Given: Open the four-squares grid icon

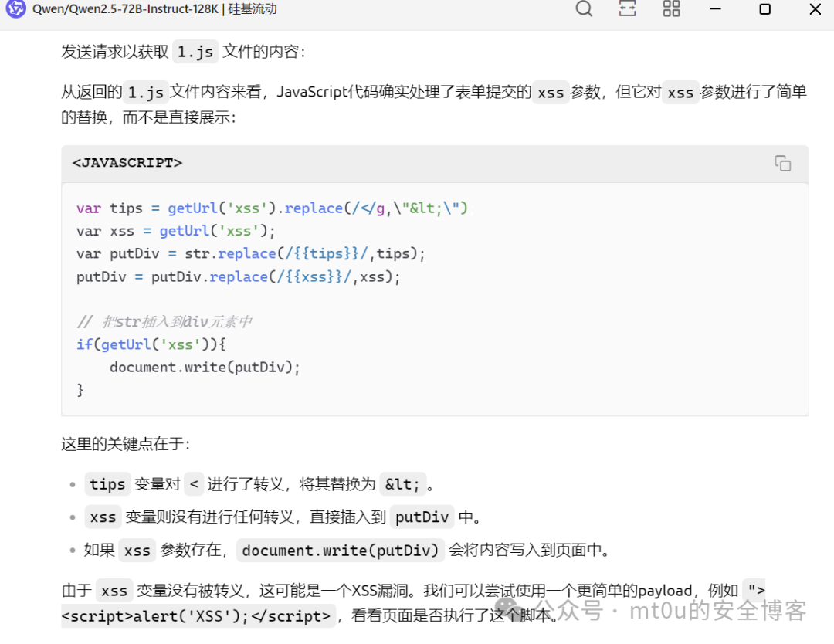Looking at the screenshot, I should point(671,8).
